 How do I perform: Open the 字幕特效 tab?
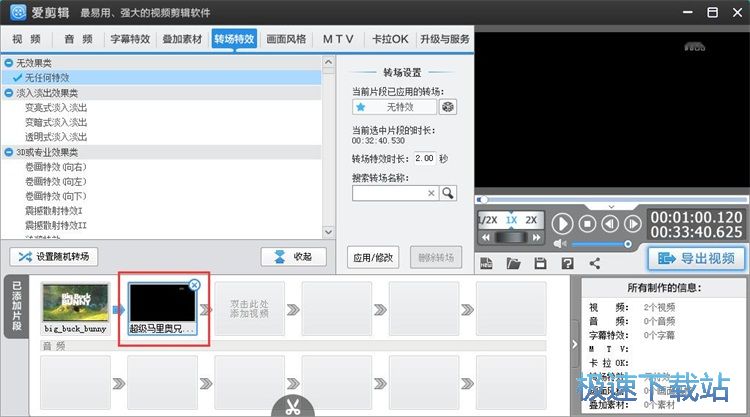pyautogui.click(x=130, y=39)
